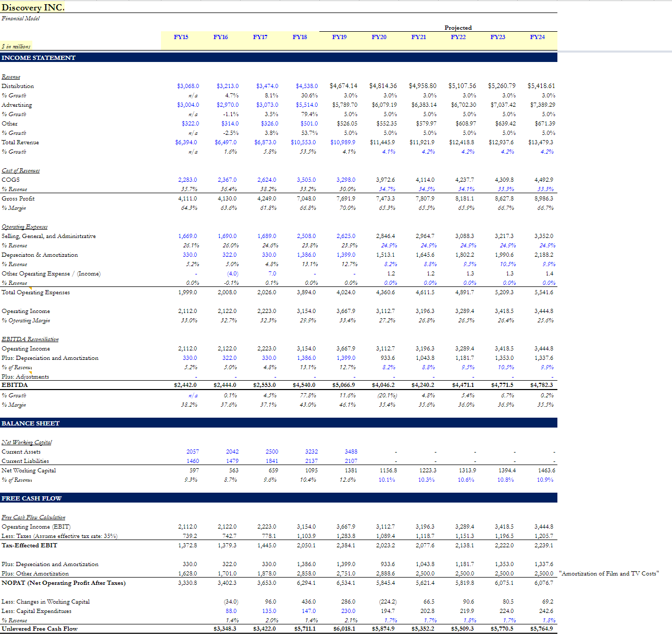The image size is (672, 639).
Task: Select the FY24 column header
Action: click(538, 37)
